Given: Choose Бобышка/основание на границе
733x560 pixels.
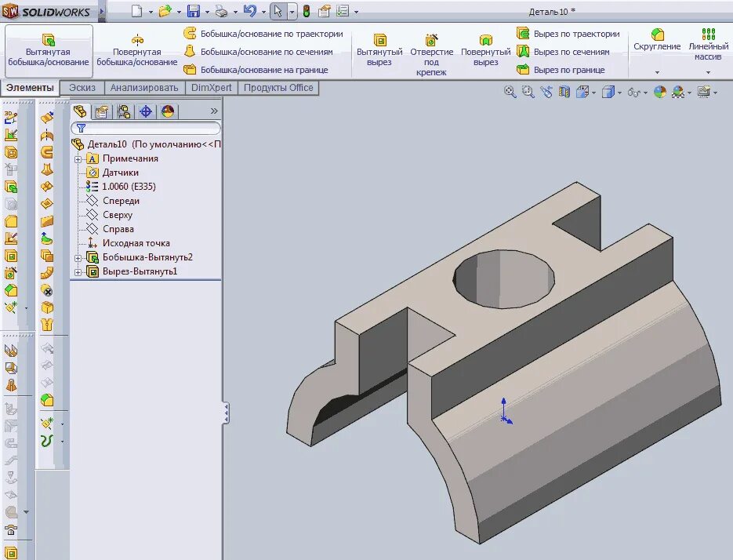Looking at the screenshot, I should pos(256,70).
